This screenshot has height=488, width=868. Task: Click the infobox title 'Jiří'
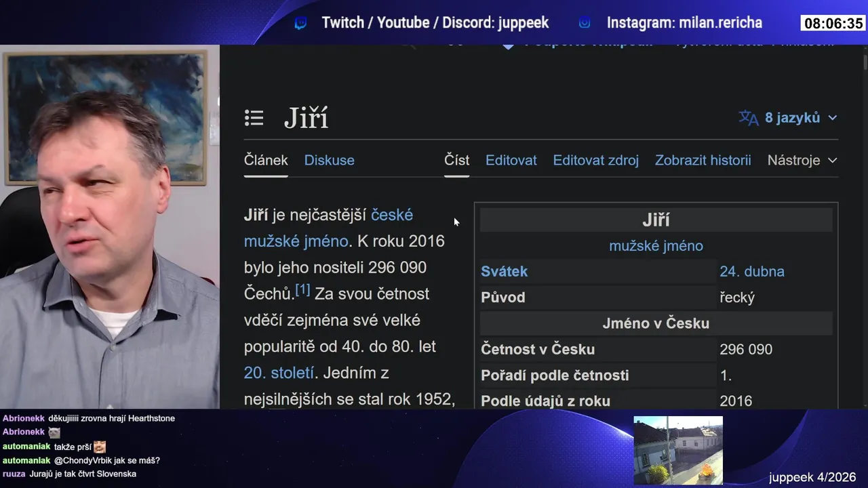(x=656, y=220)
